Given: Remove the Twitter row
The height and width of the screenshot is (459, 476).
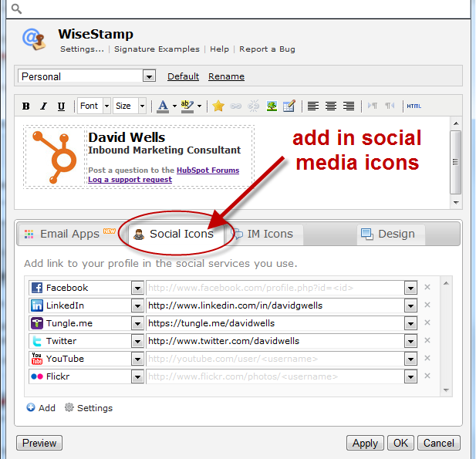Looking at the screenshot, I should [427, 340].
